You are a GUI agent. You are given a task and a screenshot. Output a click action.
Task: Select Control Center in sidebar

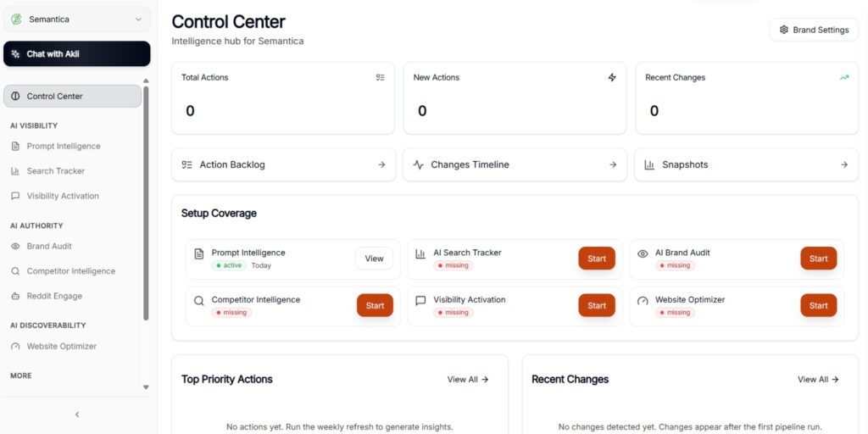point(73,97)
